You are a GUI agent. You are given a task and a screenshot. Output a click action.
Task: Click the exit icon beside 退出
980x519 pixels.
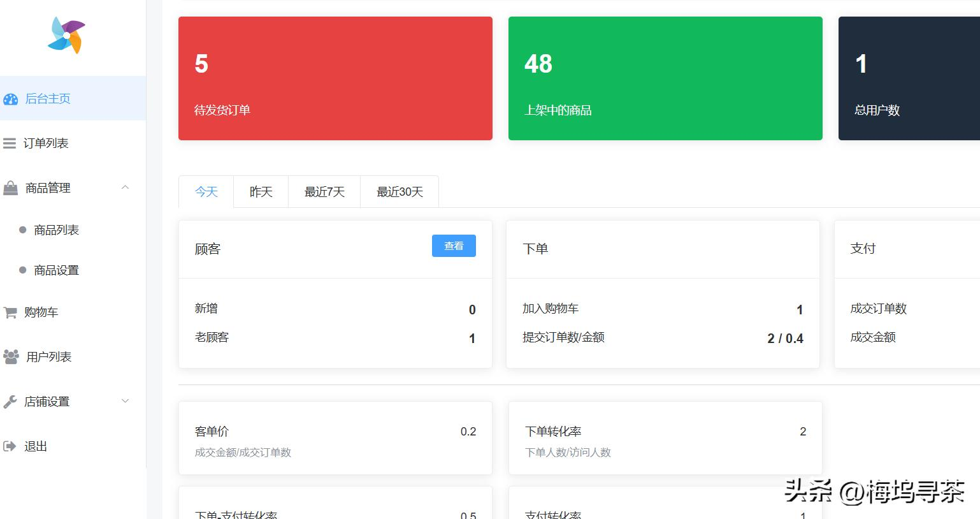(x=10, y=446)
